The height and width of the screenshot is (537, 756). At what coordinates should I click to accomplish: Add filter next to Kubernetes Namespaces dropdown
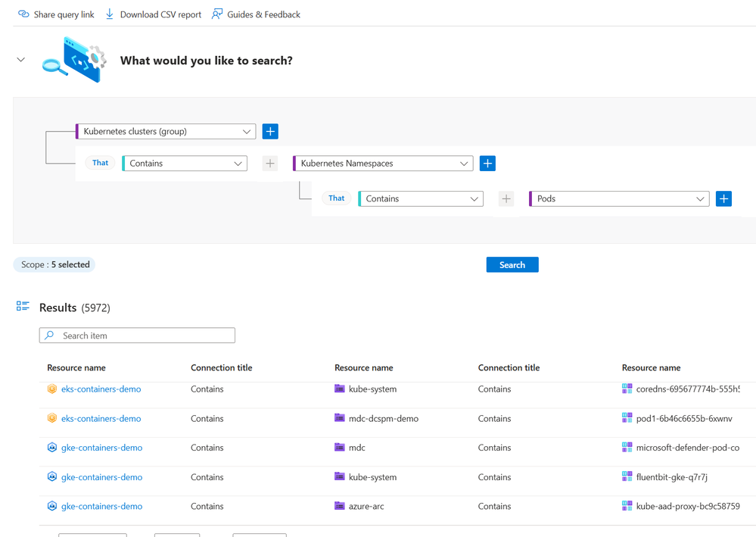coord(487,163)
